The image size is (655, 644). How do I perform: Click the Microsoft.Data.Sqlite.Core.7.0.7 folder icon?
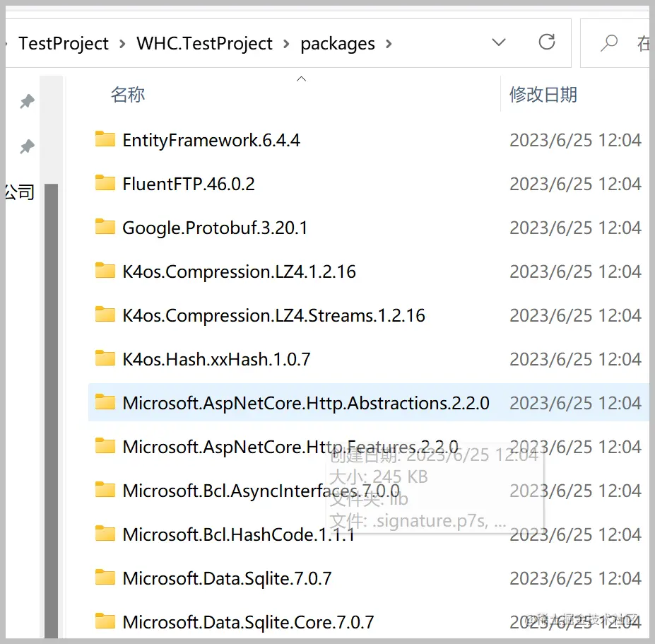coord(105,622)
